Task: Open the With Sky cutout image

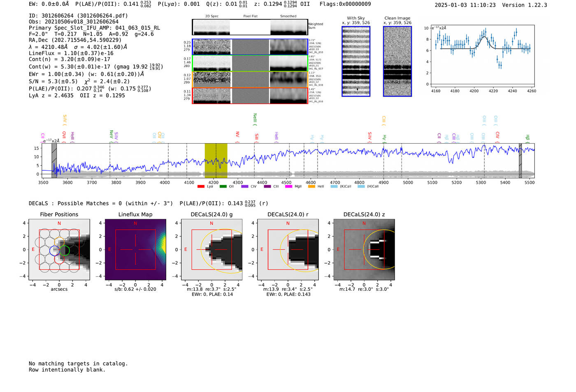Action: point(356,61)
